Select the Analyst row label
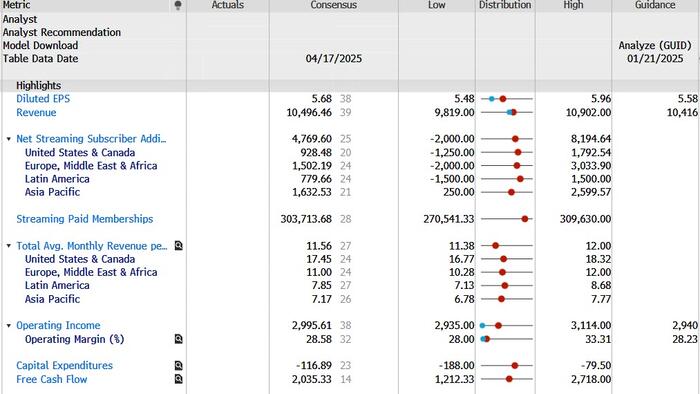The height and width of the screenshot is (394, 700). pos(20,19)
